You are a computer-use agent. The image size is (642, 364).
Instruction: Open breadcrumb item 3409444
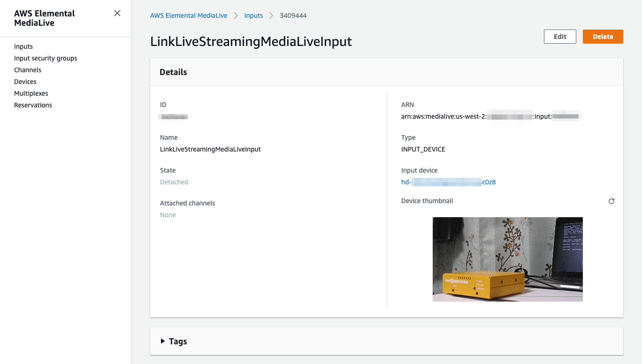tap(293, 15)
